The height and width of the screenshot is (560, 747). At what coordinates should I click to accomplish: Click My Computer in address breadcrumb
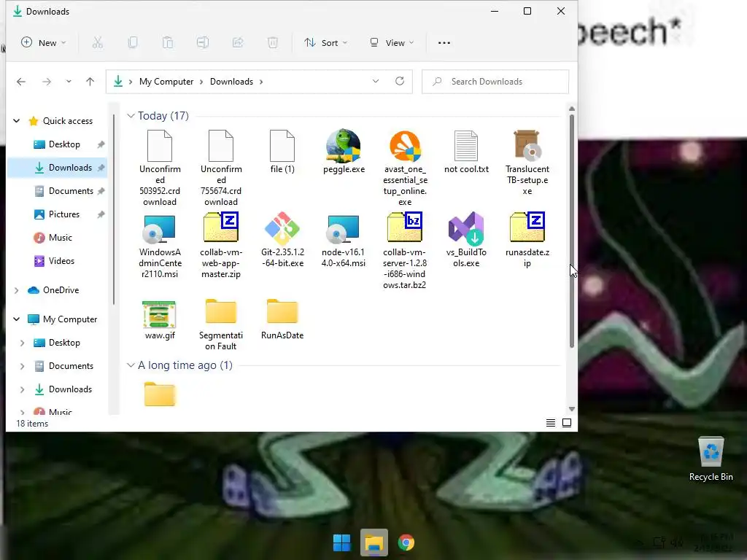[x=166, y=82]
